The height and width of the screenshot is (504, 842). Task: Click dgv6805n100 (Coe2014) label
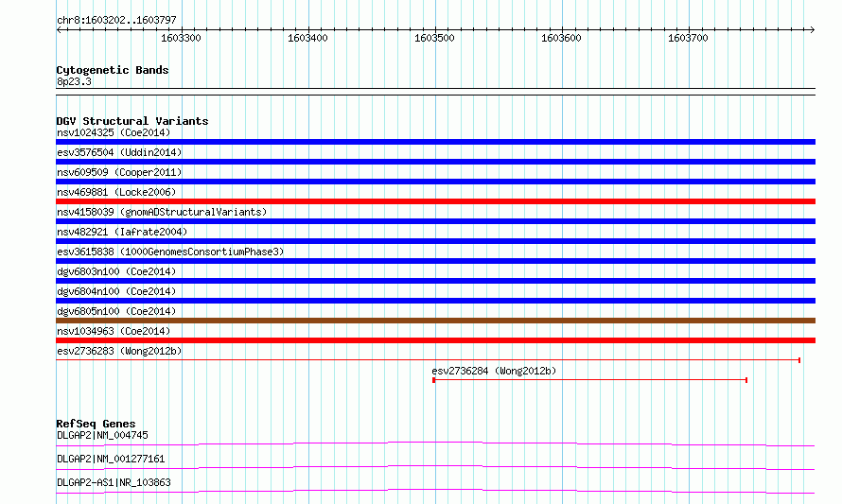116,311
